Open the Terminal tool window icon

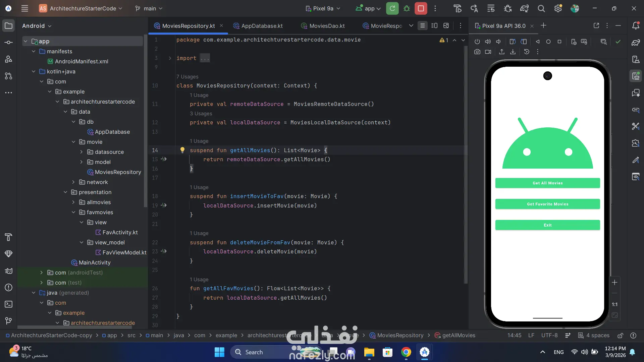click(9, 304)
